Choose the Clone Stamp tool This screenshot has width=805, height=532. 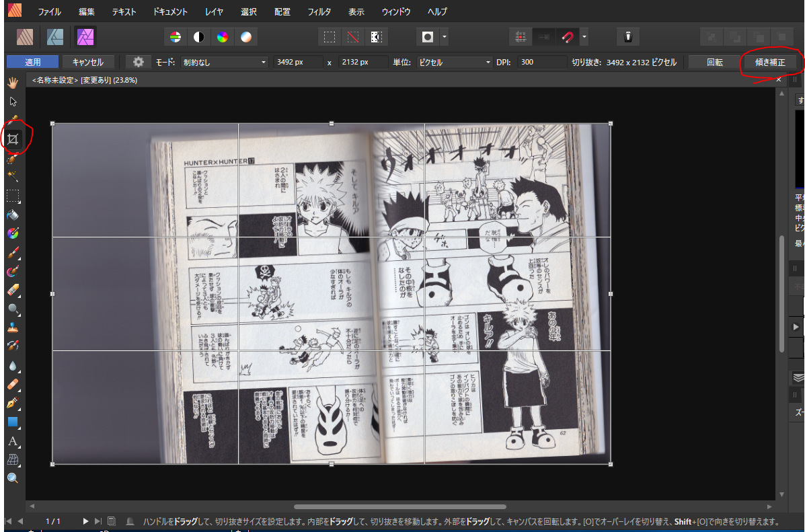[13, 328]
